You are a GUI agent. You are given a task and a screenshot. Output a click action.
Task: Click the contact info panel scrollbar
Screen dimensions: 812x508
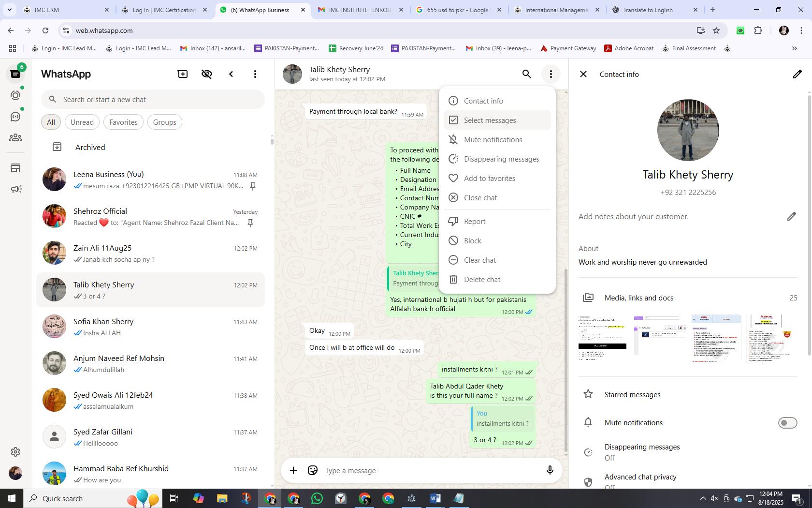click(809, 225)
